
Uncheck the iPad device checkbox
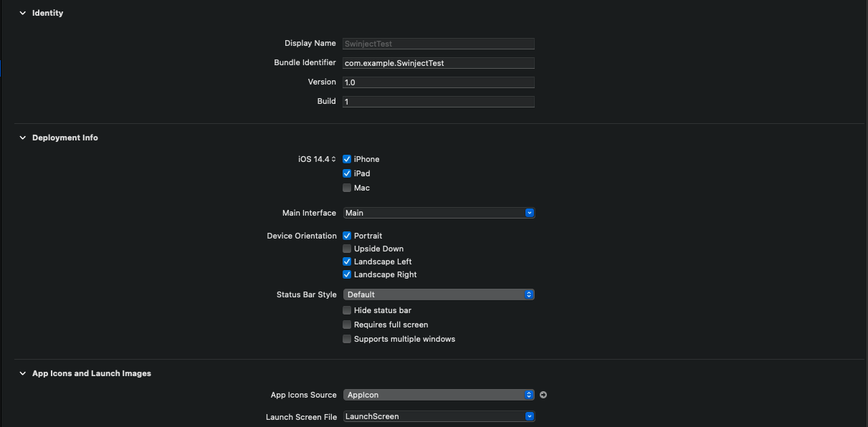point(347,173)
